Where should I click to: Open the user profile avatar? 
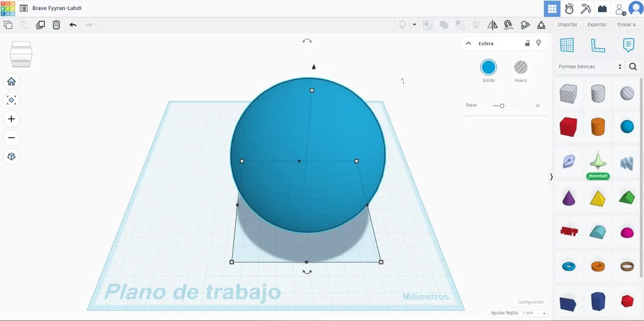tap(636, 9)
